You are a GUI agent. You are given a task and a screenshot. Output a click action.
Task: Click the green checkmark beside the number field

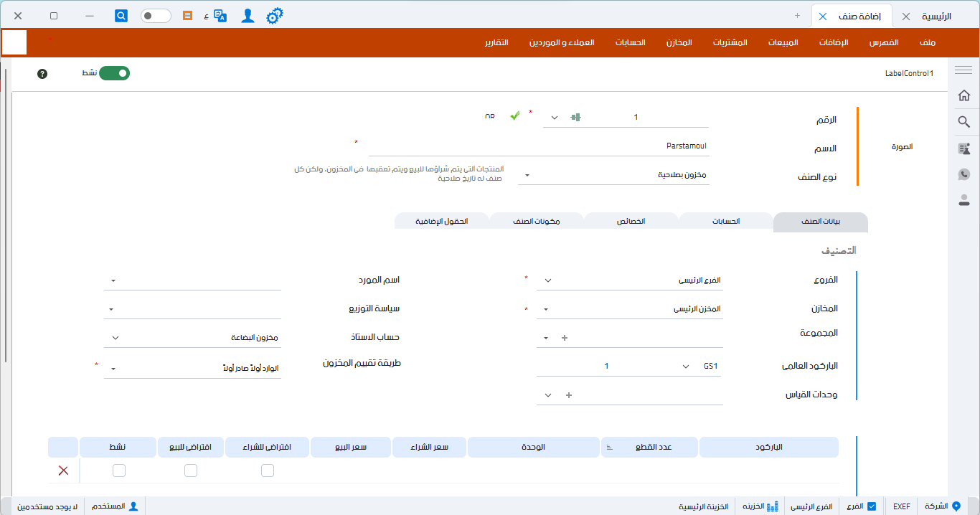point(514,114)
